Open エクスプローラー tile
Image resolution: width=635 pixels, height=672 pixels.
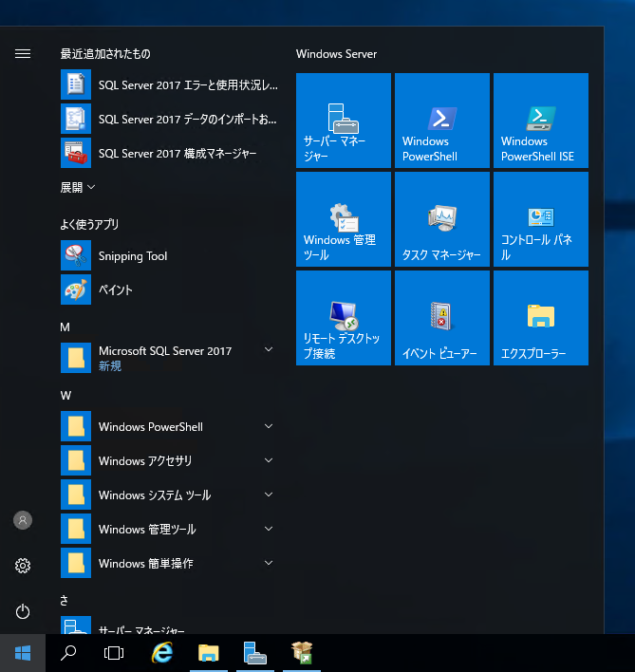541,318
